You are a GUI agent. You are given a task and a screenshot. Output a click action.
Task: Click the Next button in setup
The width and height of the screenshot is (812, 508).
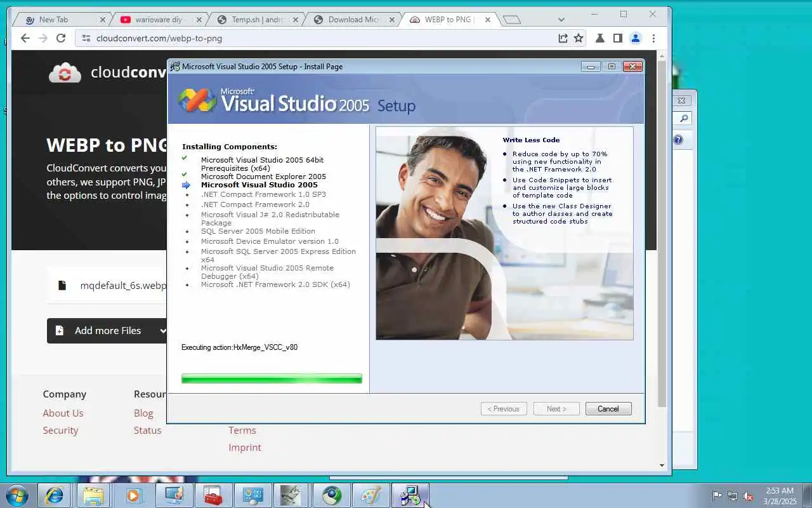(556, 409)
